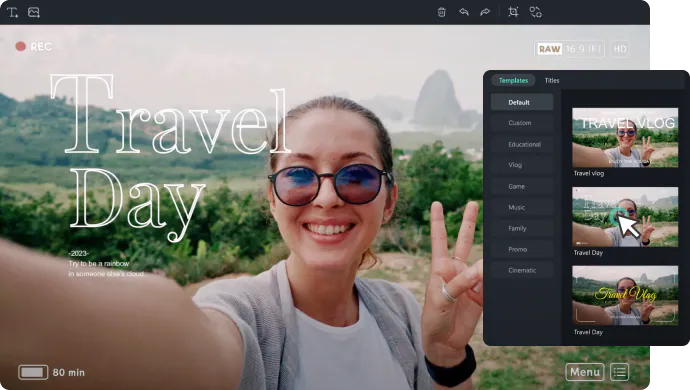Click the battery icon showing 80 min
This screenshot has width=690, height=390.
tap(33, 372)
